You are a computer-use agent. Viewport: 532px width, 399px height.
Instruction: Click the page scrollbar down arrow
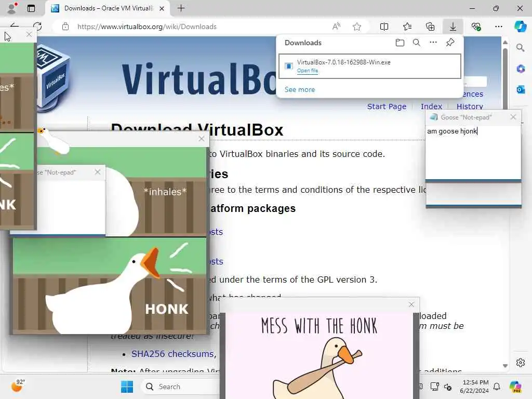505,366
